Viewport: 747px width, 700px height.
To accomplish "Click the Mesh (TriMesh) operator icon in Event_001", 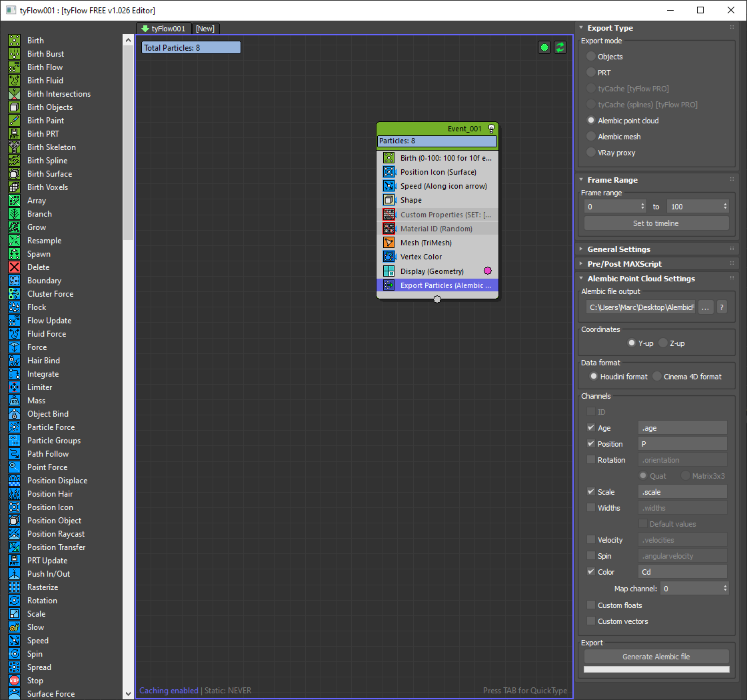I will (388, 243).
